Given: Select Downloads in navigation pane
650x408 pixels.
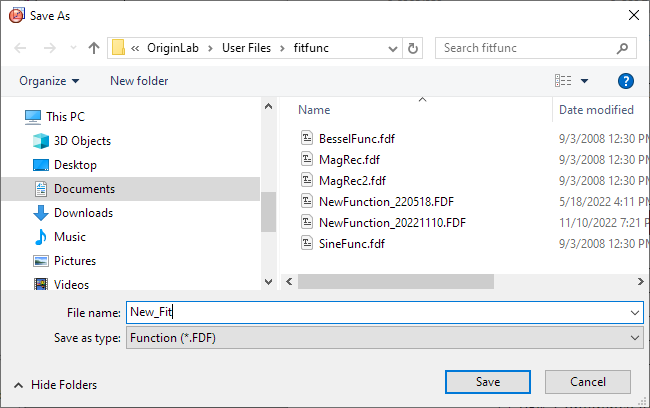Looking at the screenshot, I should click(x=83, y=213).
